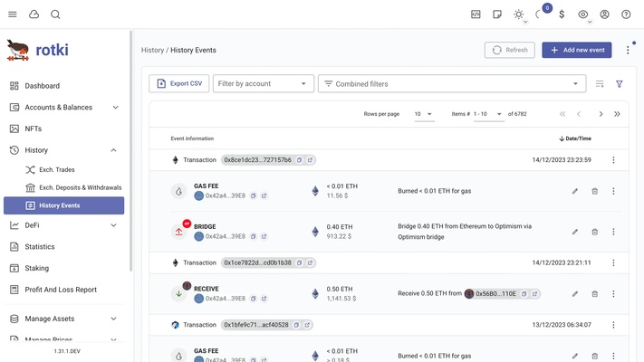This screenshot has height=362, width=644.
Task: Open Filter by account dropdown
Action: [x=264, y=83]
